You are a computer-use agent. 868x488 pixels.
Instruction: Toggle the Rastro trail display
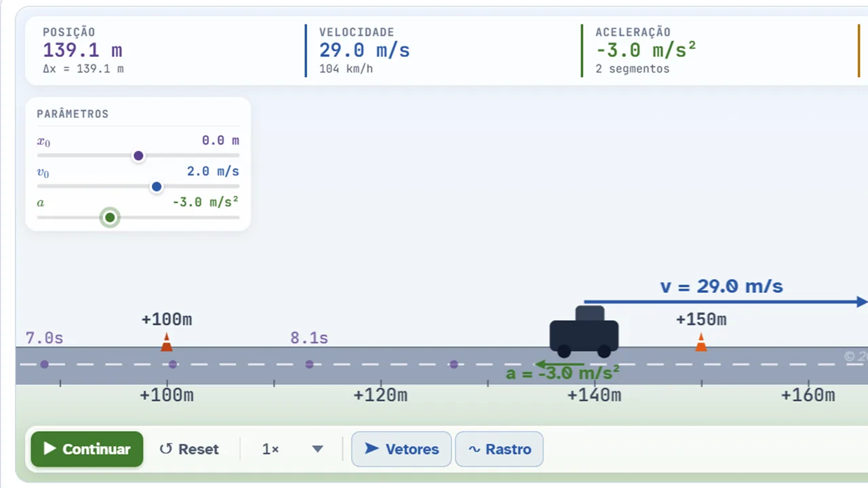(x=499, y=449)
